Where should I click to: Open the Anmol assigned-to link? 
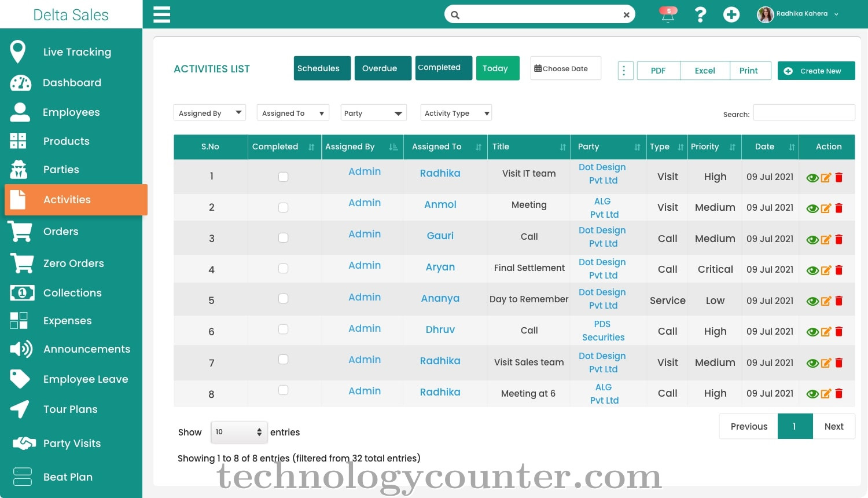[440, 204]
